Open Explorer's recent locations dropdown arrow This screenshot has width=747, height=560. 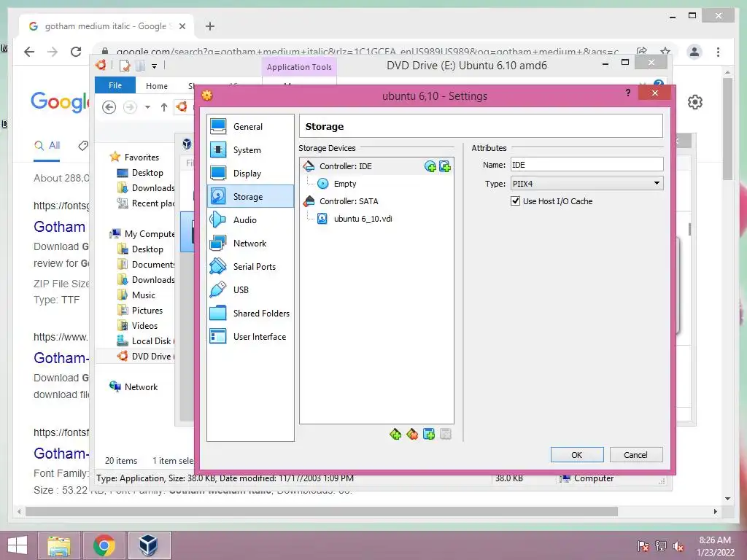(147, 107)
